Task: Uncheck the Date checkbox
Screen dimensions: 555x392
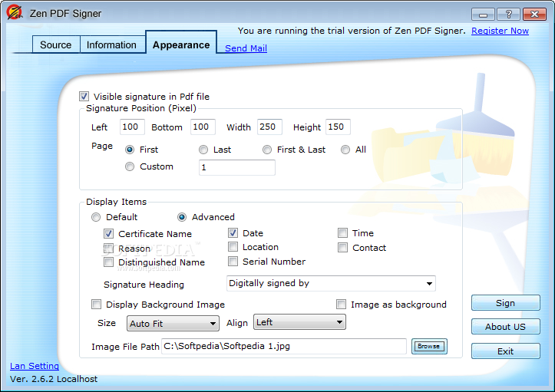Action: click(x=233, y=232)
